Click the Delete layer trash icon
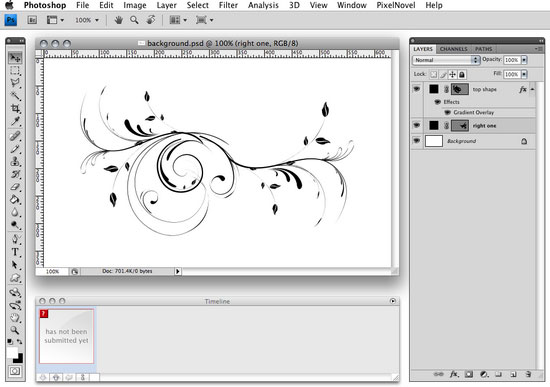 coord(528,374)
